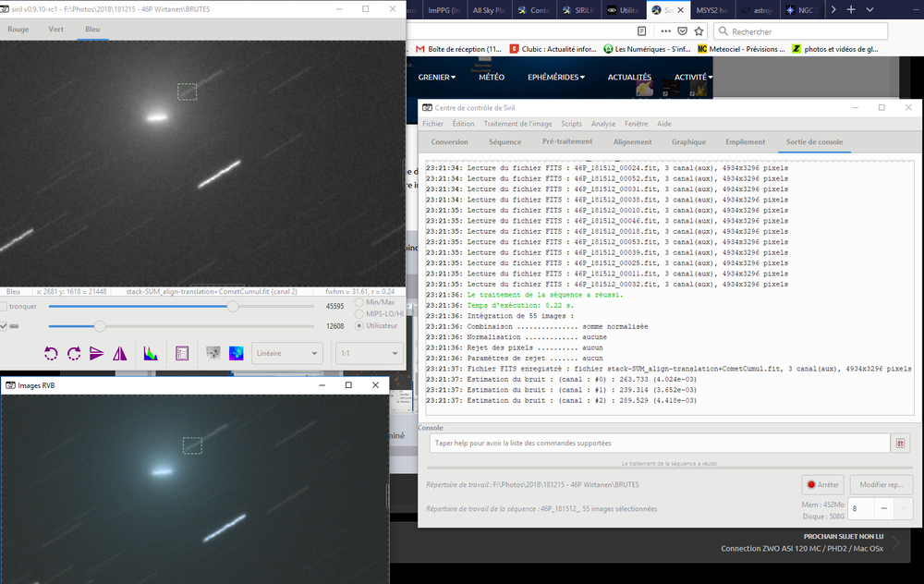List all browser tabs with down chevron
Viewport: 924px width, 584px height.
[x=869, y=9]
